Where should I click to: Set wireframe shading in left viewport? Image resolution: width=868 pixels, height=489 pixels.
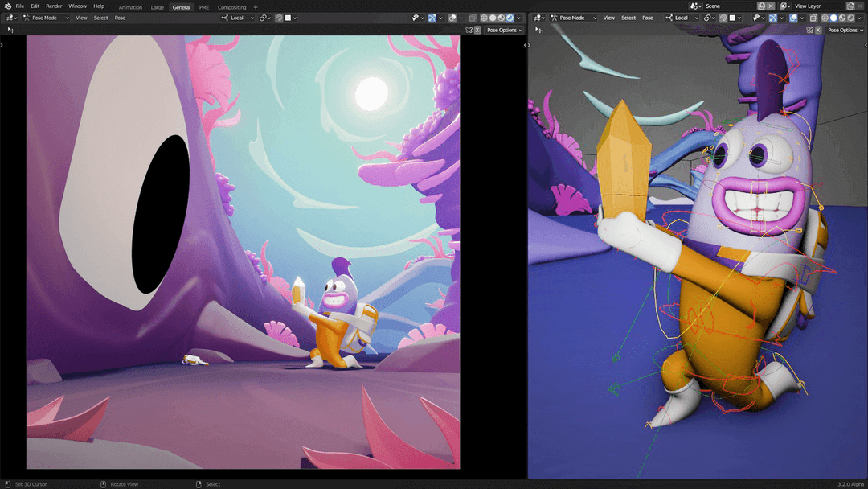484,18
